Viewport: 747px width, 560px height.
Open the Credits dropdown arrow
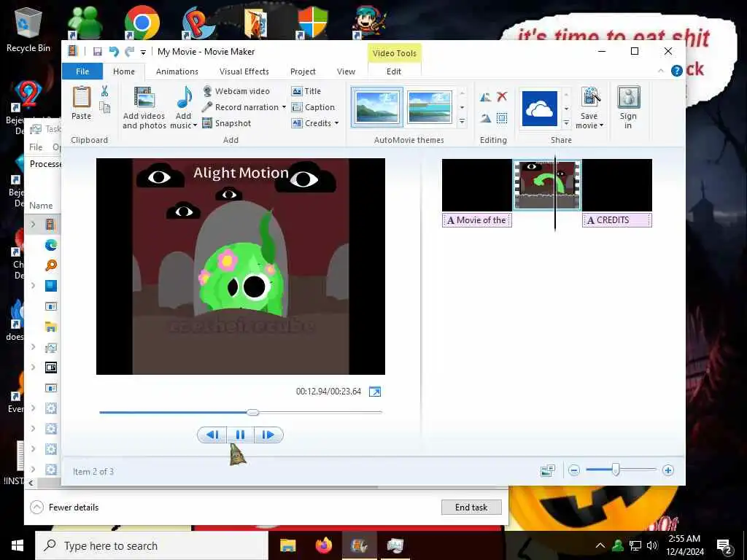[x=336, y=123]
